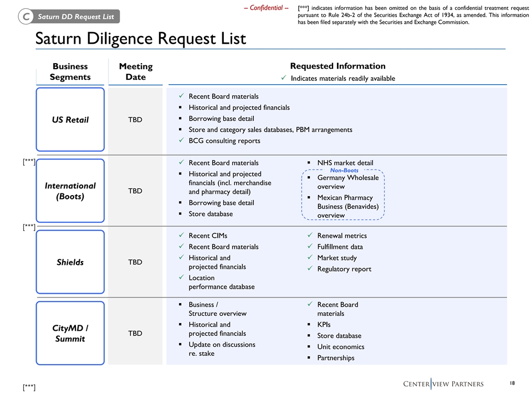The width and height of the screenshot is (532, 399).
Task: Click Update on discussions re. stake
Action: click(x=222, y=349)
